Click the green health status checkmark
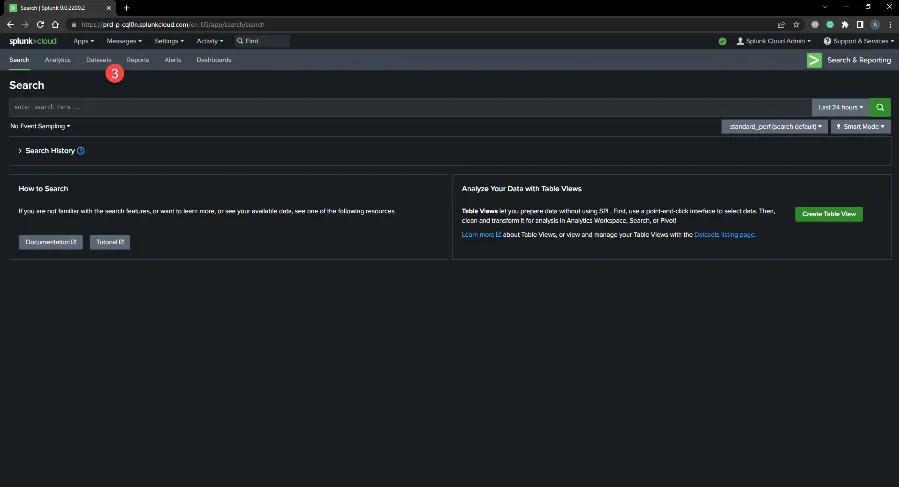 point(722,41)
